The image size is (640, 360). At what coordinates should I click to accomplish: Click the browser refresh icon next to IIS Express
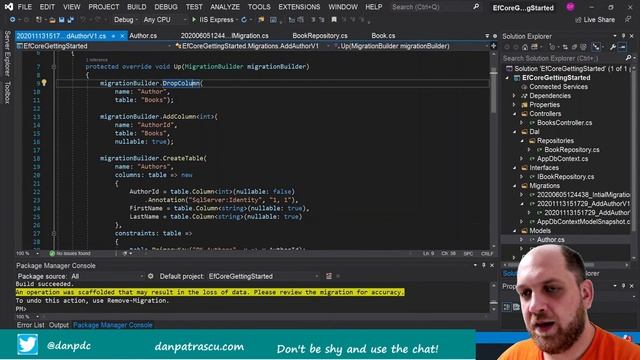(x=244, y=20)
